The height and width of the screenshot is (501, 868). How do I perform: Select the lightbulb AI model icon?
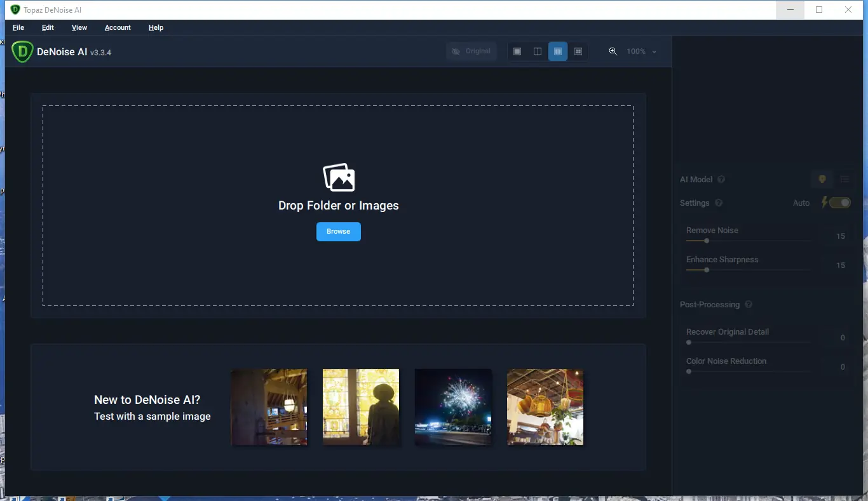point(822,180)
